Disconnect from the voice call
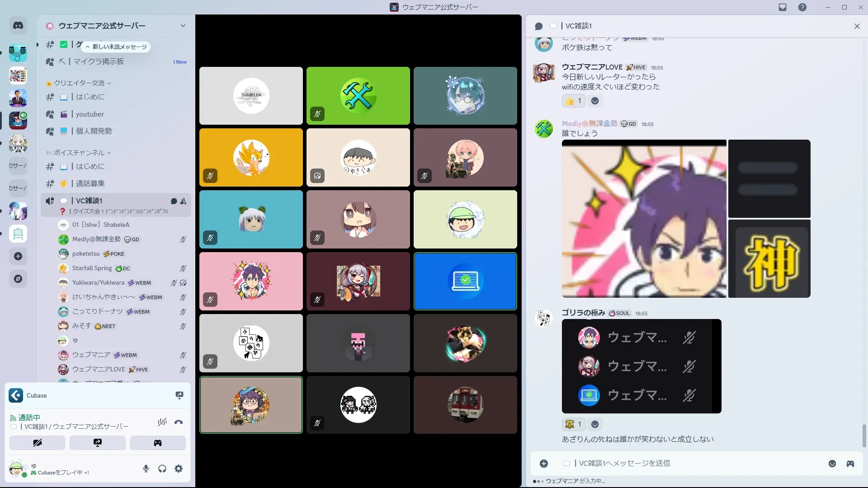868x488 pixels. click(x=179, y=422)
